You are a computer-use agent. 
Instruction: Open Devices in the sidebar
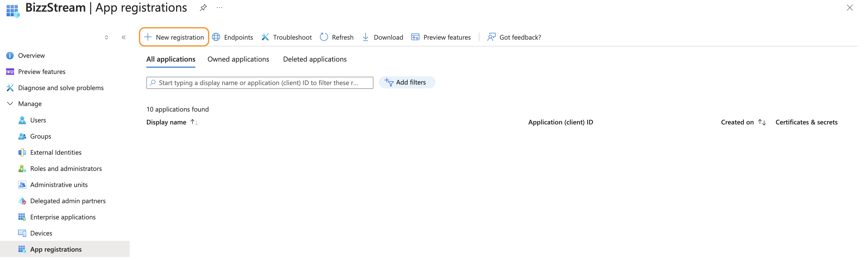pyautogui.click(x=41, y=234)
